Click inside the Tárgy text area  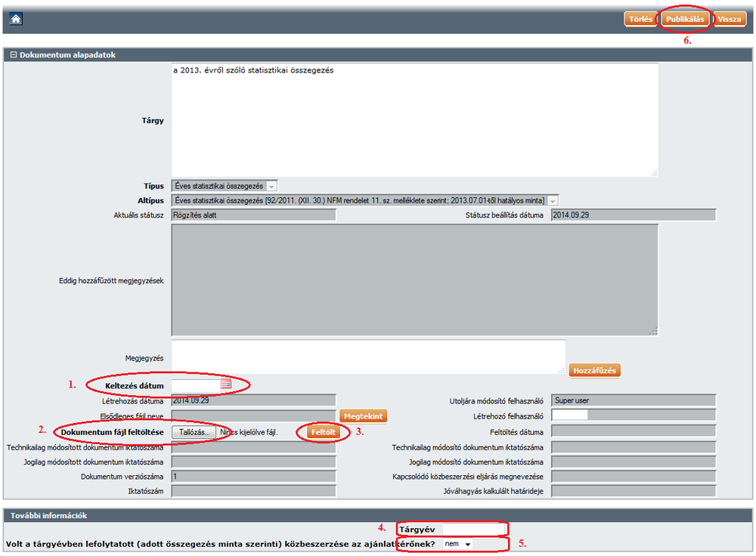tap(414, 119)
